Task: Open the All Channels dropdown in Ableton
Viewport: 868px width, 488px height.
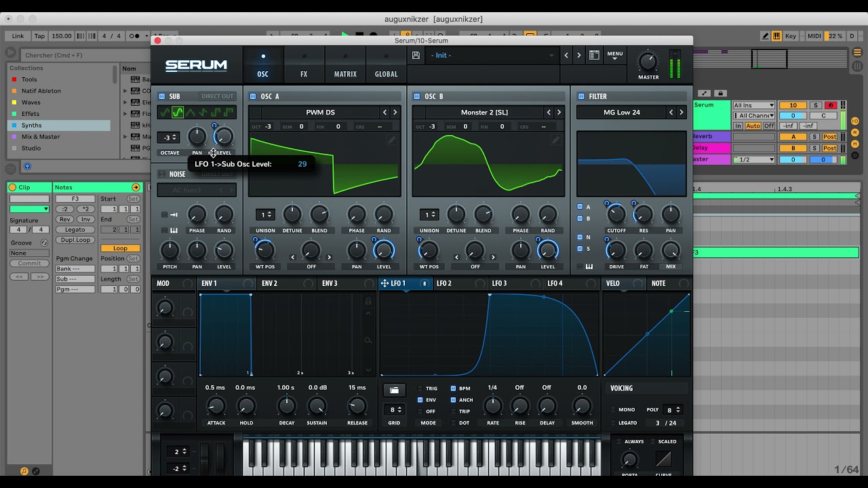Action: pos(753,116)
